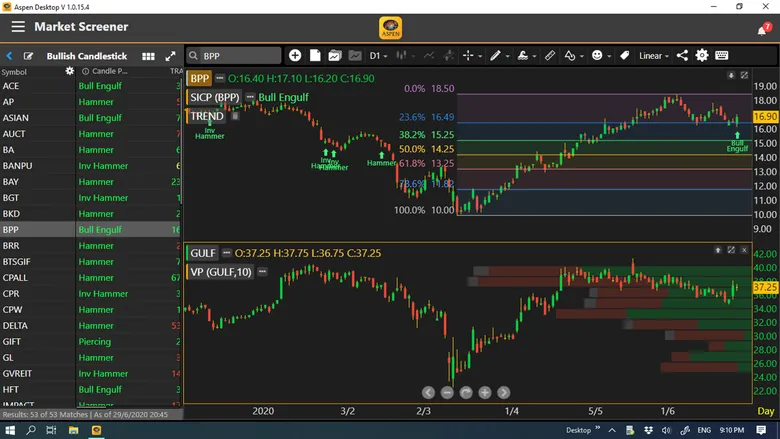This screenshot has width=780, height=439.
Task: Go back with the left arrow
Action: pos(9,56)
